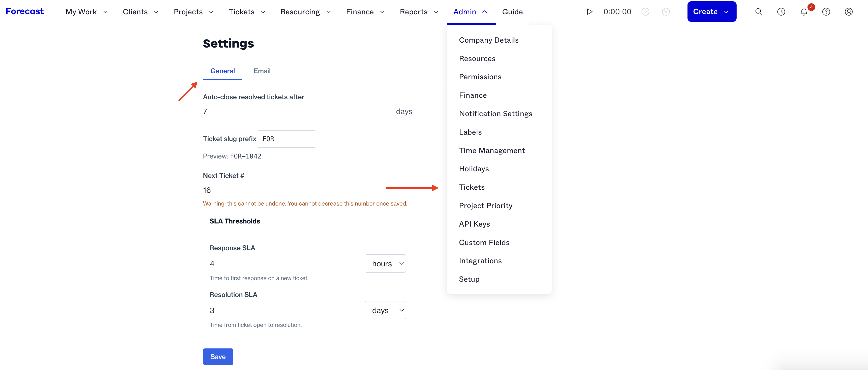Select Tickets in Admin dropdown list
This screenshot has height=370, width=868.
[471, 187]
